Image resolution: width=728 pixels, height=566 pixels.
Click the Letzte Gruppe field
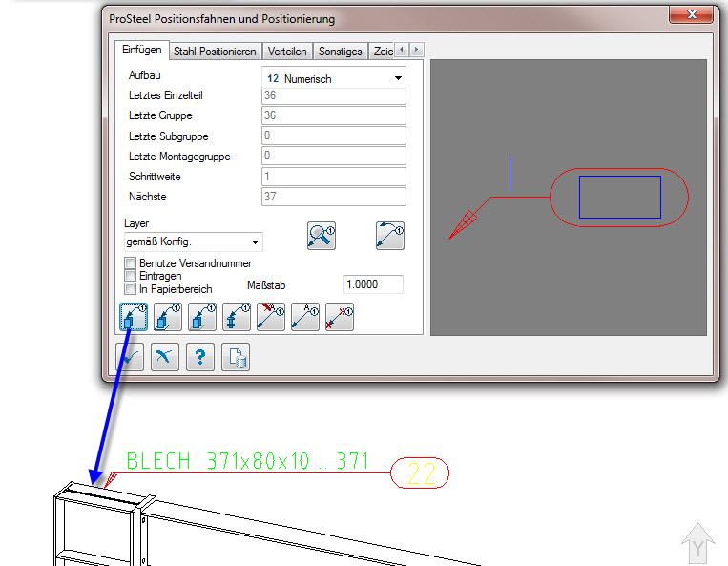coord(334,115)
